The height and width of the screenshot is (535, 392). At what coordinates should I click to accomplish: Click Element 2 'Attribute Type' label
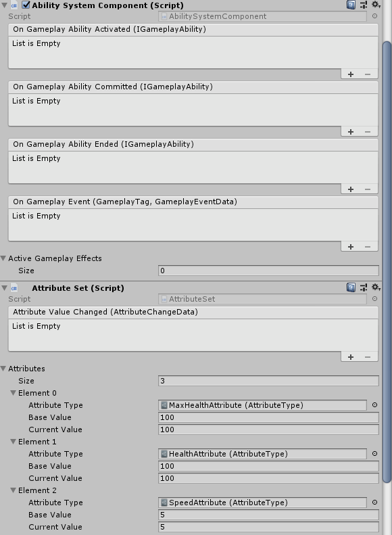coord(55,503)
